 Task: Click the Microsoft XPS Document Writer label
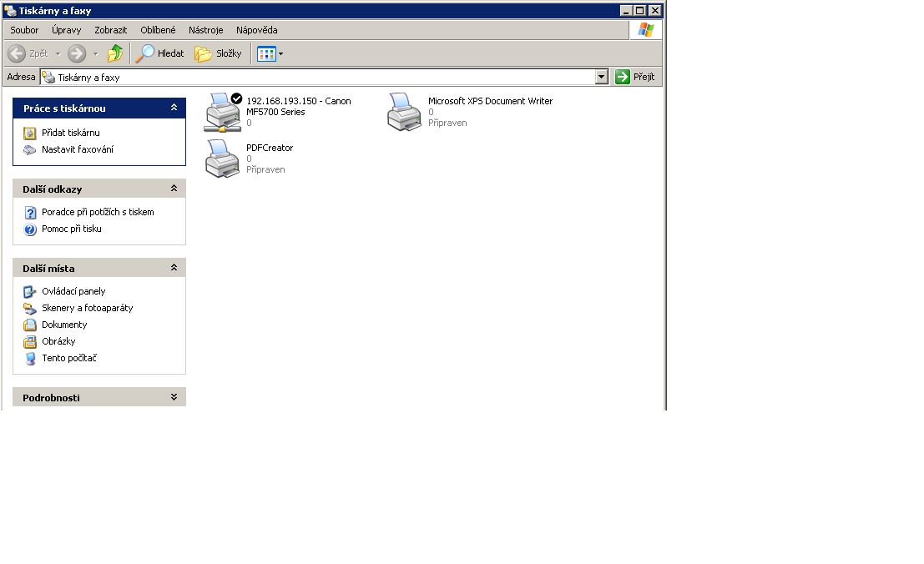click(x=490, y=101)
